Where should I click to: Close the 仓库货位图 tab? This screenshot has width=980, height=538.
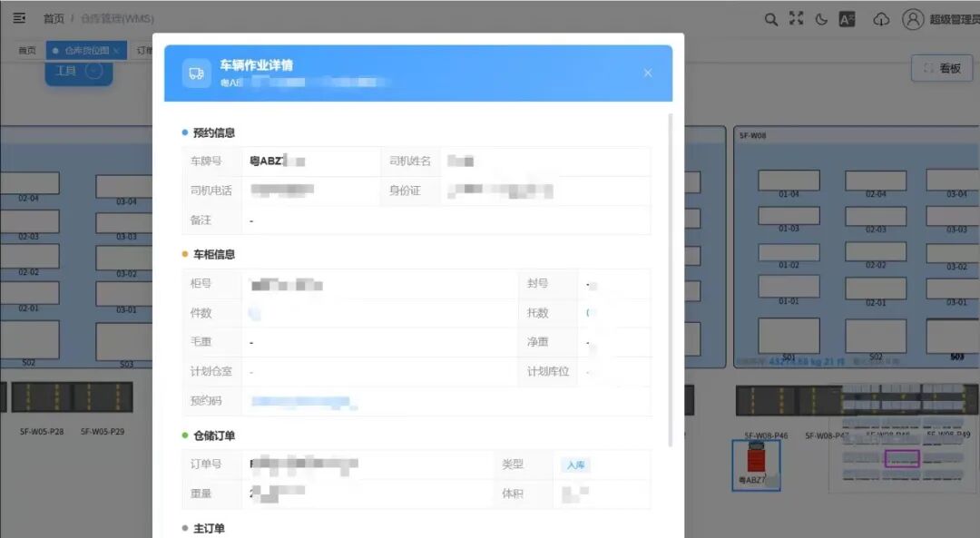pyautogui.click(x=116, y=51)
